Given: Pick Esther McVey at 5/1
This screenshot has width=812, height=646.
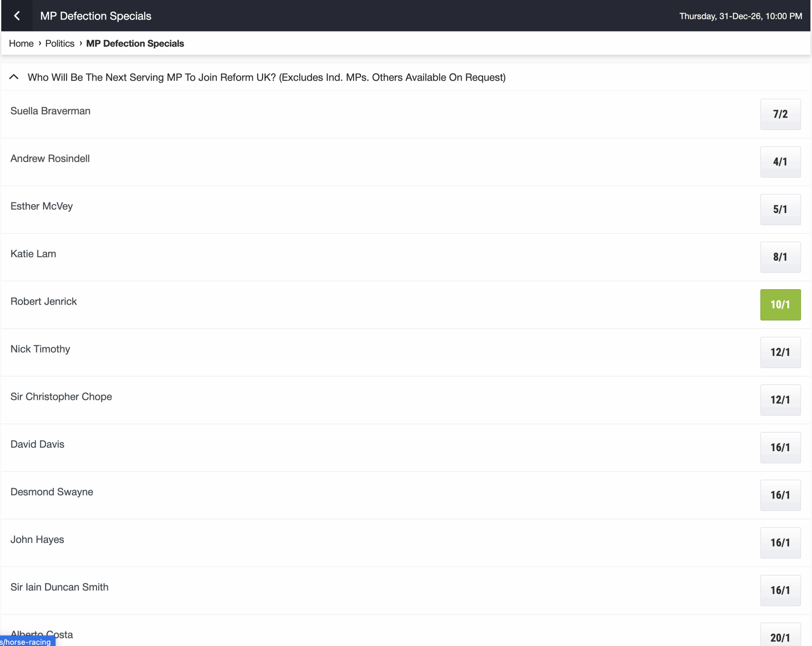Looking at the screenshot, I should [780, 210].
